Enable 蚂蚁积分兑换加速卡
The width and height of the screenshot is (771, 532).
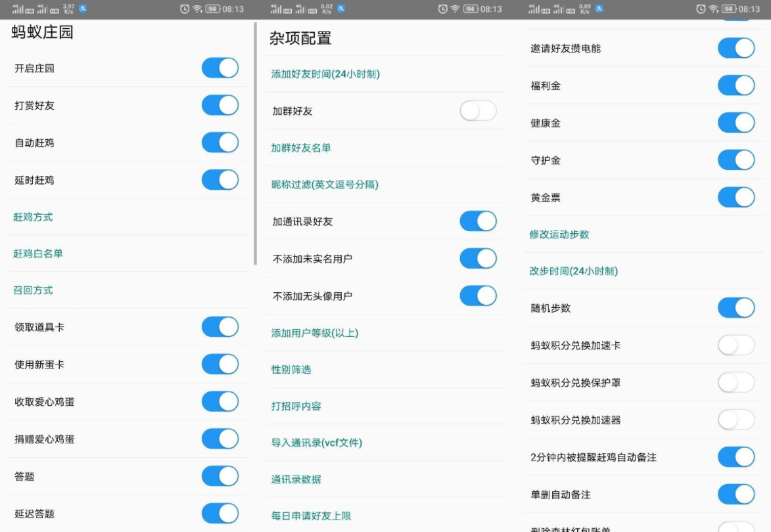pyautogui.click(x=737, y=345)
